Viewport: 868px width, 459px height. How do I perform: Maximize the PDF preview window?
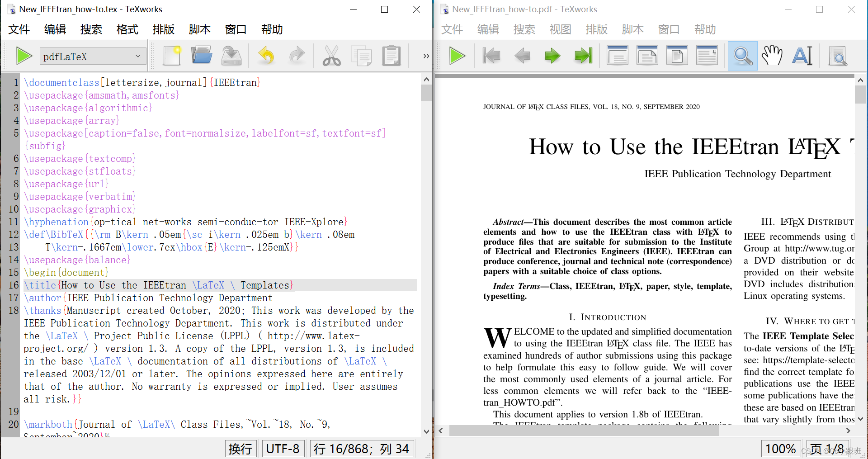coord(819,9)
